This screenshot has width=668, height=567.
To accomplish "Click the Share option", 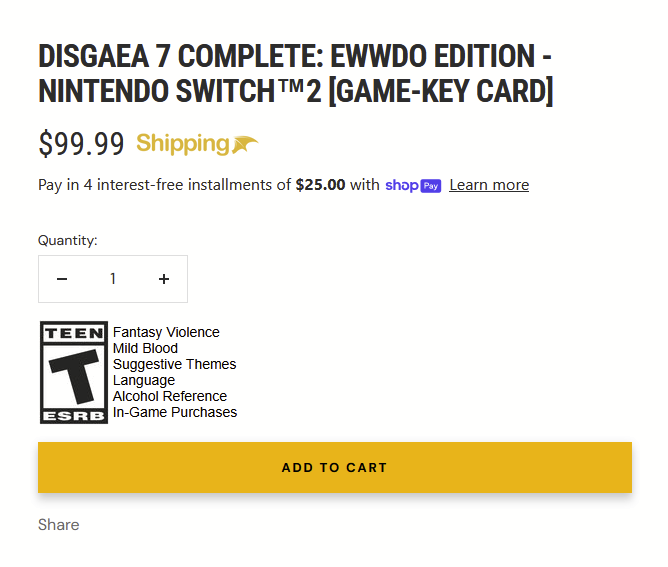I will (58, 525).
